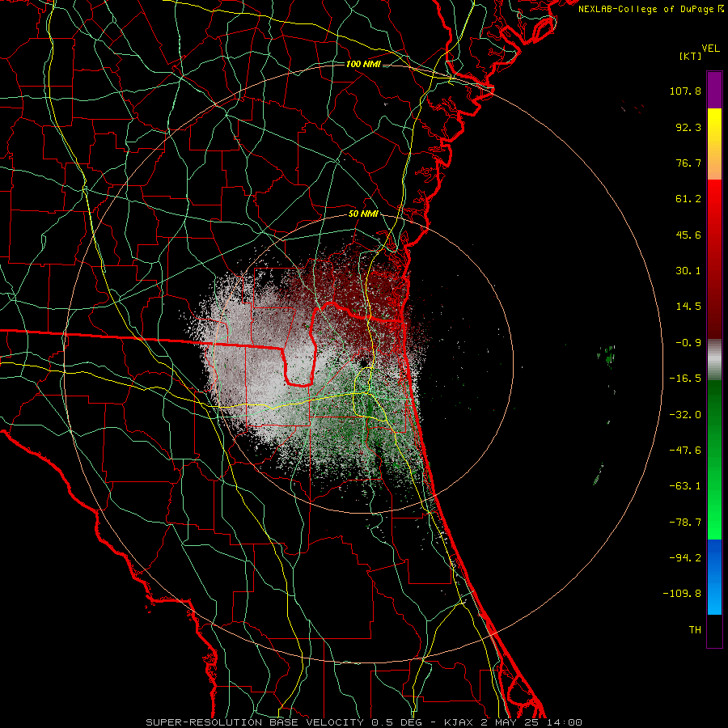Click the 30.1 velocity scale value

pyautogui.click(x=688, y=271)
